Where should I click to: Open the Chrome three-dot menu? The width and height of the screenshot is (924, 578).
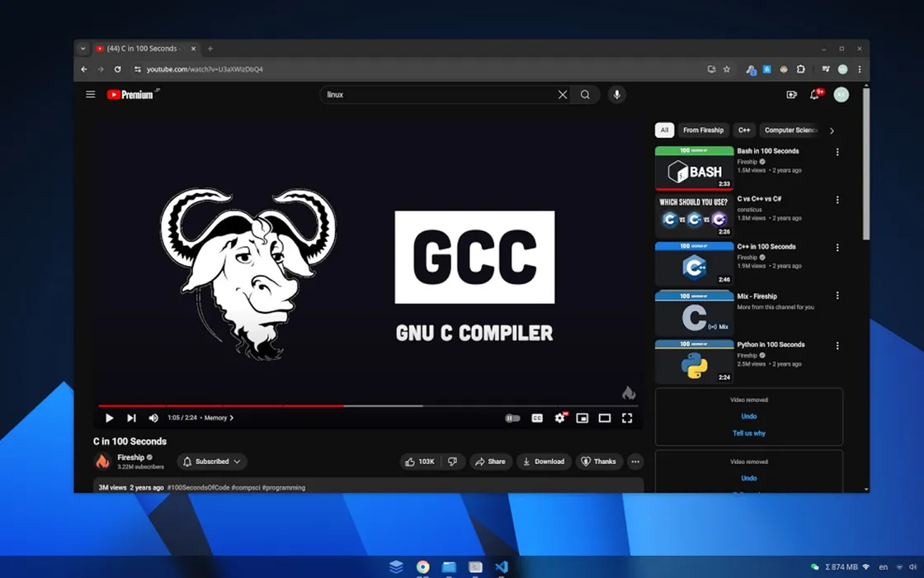[x=859, y=69]
